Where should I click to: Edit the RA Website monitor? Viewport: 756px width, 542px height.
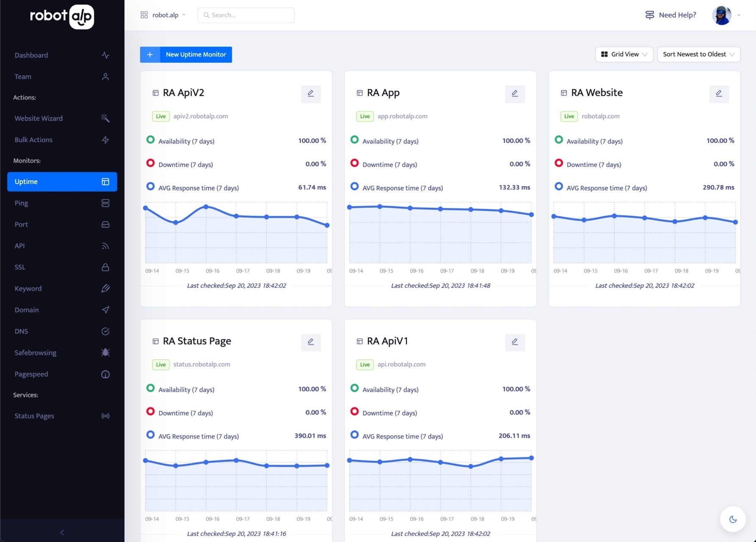719,94
